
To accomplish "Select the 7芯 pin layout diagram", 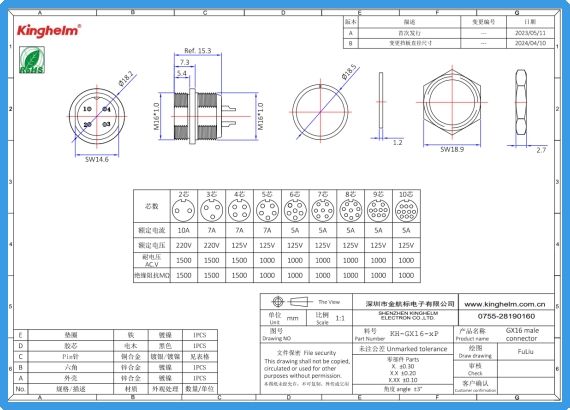I will click(x=323, y=210).
